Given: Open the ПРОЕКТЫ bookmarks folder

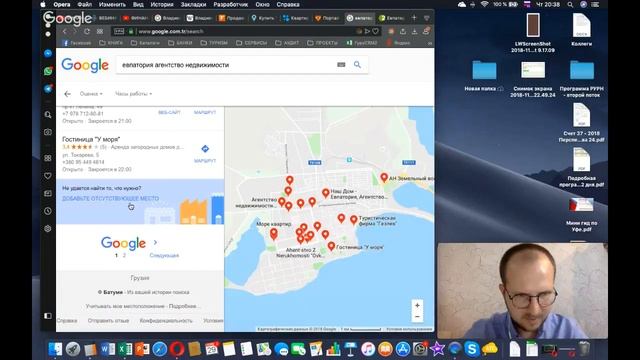Looking at the screenshot, I should pos(322,43).
